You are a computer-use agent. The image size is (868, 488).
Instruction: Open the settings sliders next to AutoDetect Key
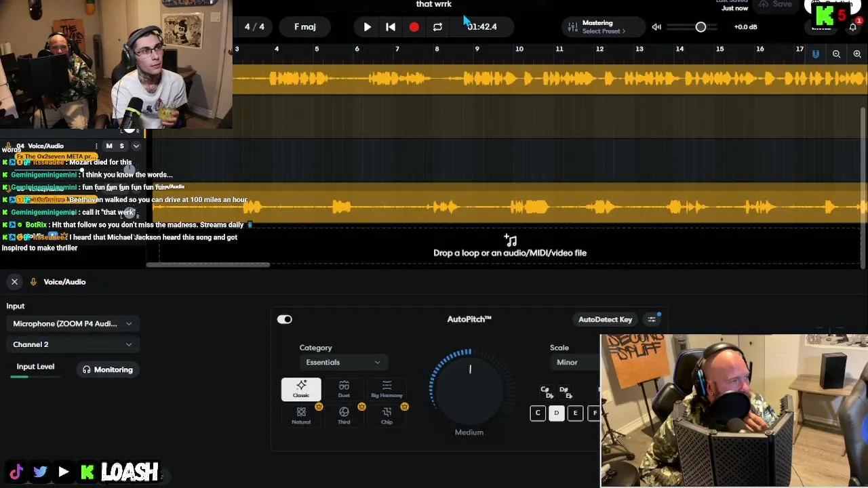[x=652, y=319]
